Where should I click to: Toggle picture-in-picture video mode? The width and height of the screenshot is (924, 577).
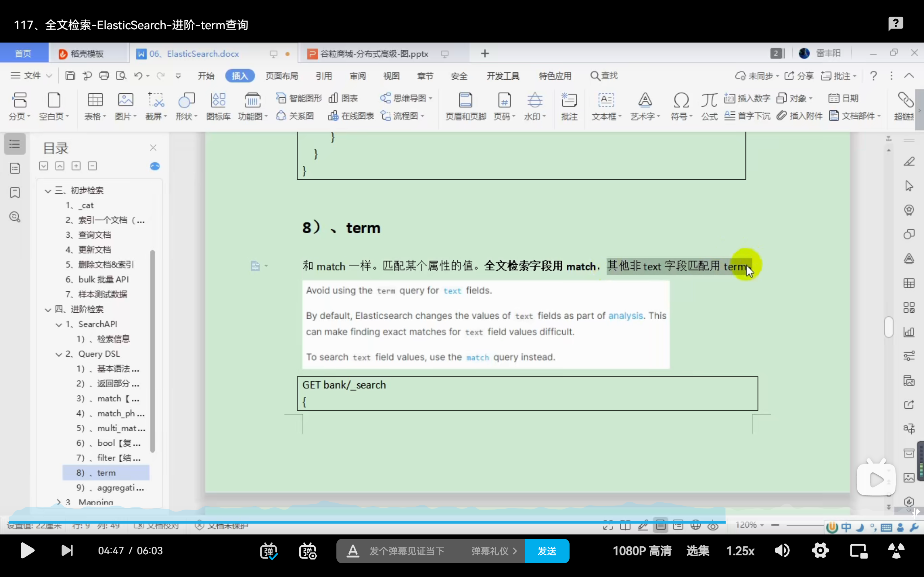click(x=858, y=551)
